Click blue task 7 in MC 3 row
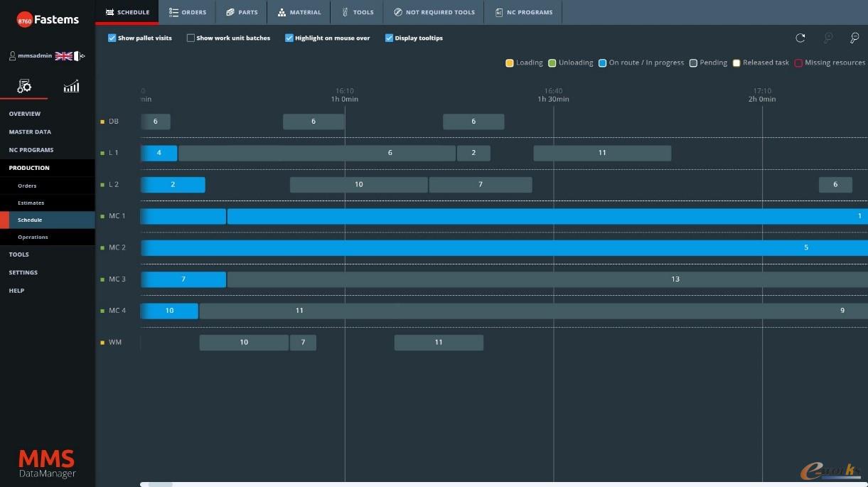The image size is (868, 487). coord(183,279)
